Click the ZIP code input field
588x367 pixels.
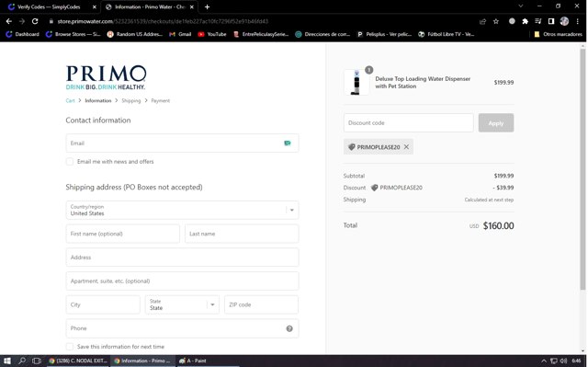click(x=261, y=304)
